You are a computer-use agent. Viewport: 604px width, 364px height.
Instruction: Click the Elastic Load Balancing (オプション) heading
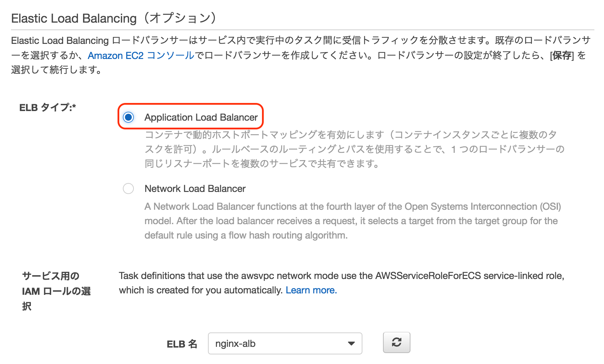pyautogui.click(x=114, y=18)
